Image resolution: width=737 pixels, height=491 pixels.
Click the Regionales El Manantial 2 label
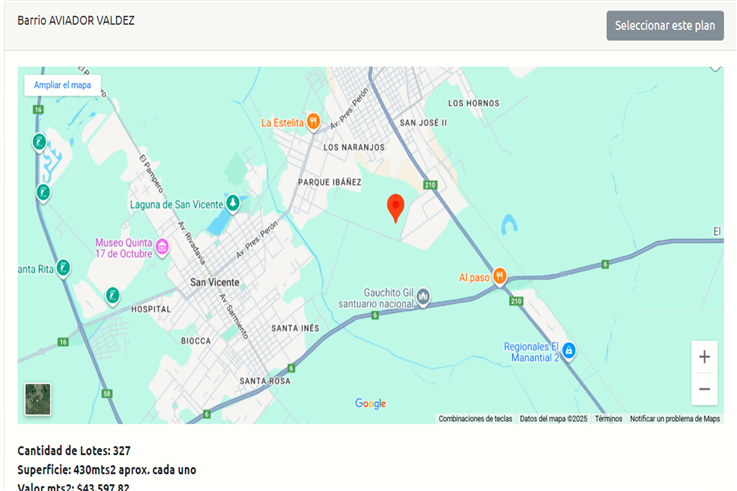pyautogui.click(x=532, y=352)
